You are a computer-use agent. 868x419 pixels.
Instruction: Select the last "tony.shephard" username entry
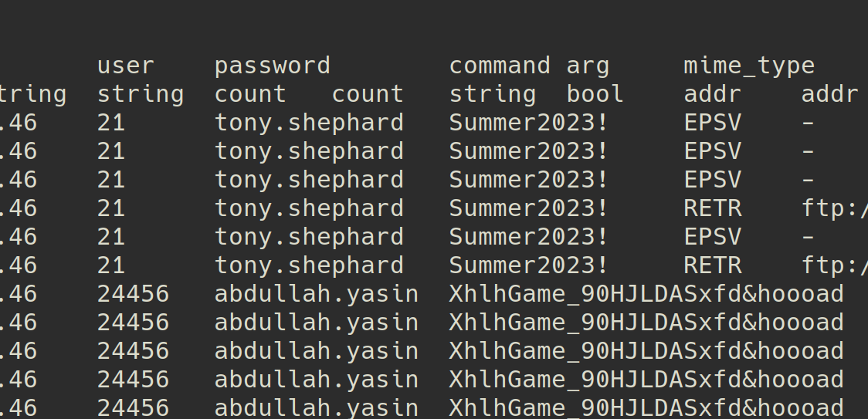tap(309, 265)
